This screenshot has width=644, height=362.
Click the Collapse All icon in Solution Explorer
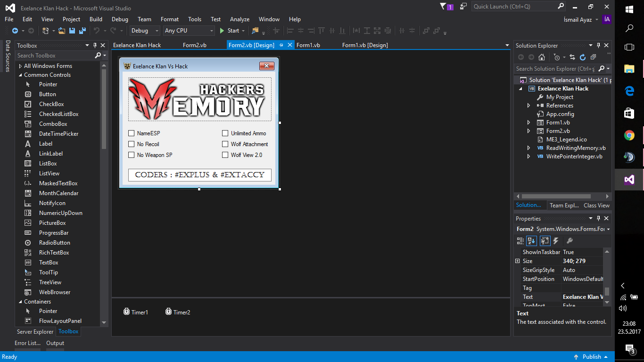click(x=593, y=57)
